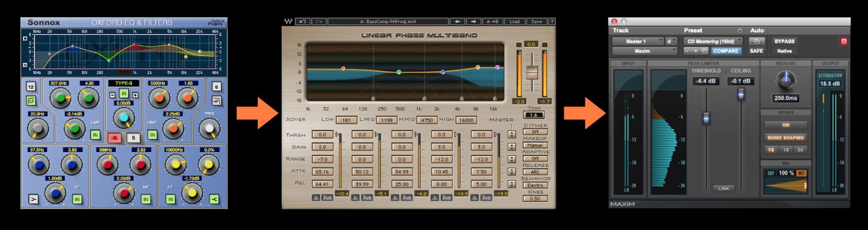Viewport: 868px width, 230px height.
Task: Click the orange HMF frequency knob showing 5005Hz
Action: 159,98
